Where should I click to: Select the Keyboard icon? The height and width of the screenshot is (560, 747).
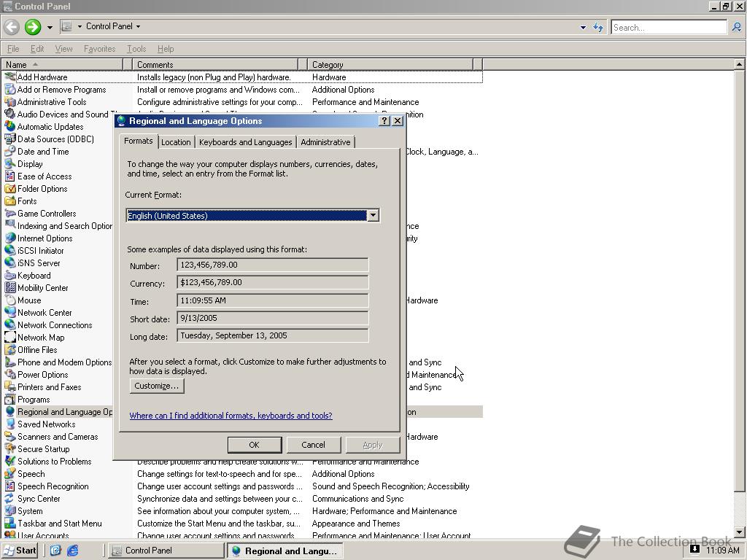point(10,275)
